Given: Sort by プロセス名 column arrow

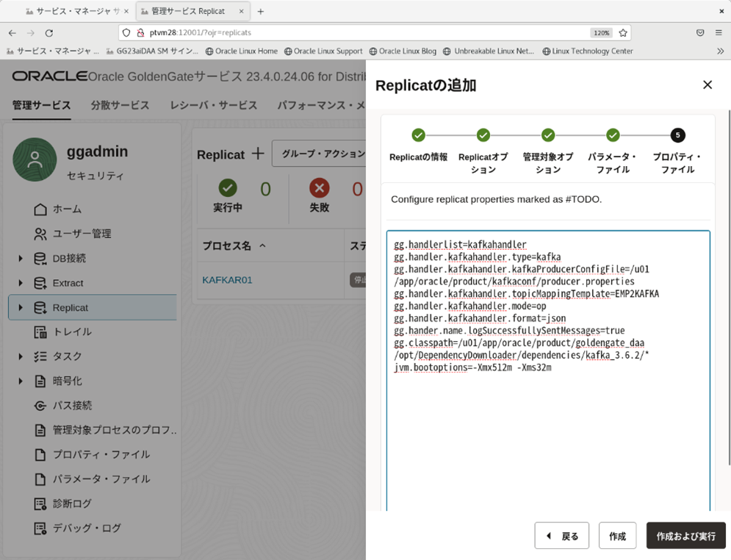Looking at the screenshot, I should (x=262, y=245).
